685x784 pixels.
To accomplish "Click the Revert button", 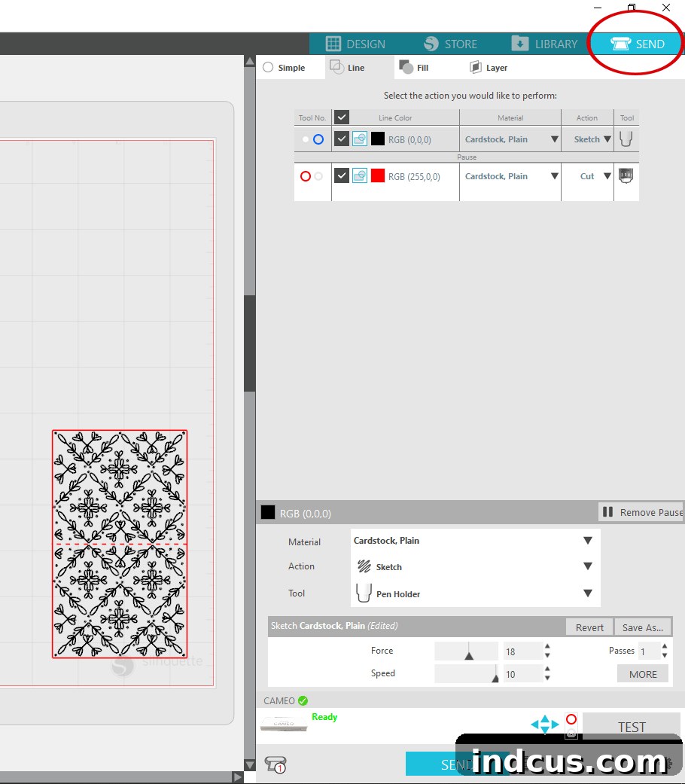I will pos(589,627).
